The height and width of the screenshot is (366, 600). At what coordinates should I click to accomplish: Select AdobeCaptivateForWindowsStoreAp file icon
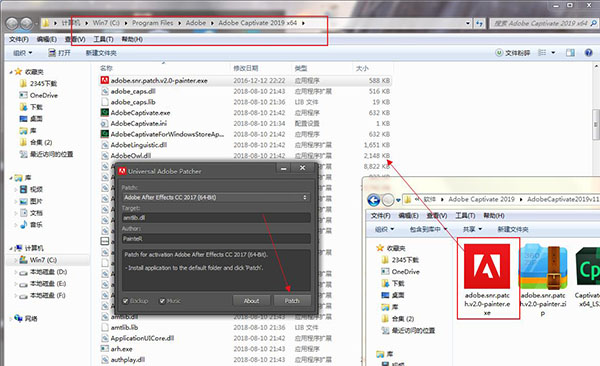[104, 134]
